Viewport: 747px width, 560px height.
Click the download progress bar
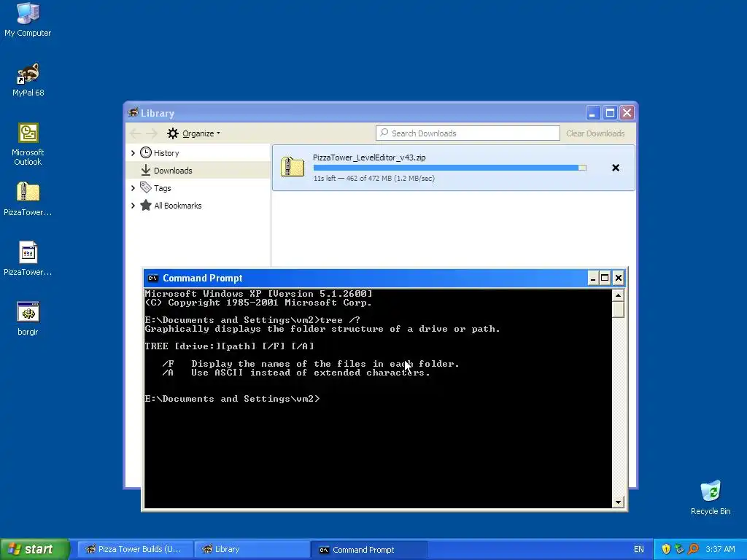coord(449,168)
